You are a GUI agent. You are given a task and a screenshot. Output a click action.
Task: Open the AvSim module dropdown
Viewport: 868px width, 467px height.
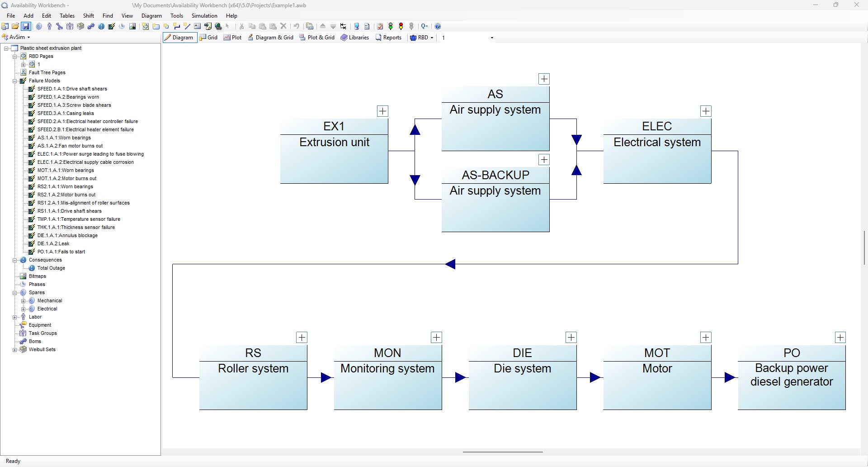coord(28,38)
